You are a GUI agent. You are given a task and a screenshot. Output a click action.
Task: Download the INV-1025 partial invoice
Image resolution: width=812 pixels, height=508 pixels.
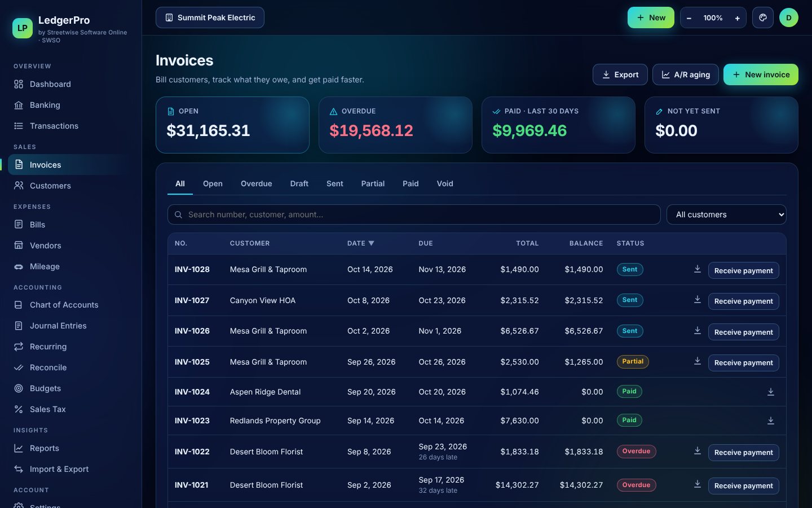click(698, 361)
